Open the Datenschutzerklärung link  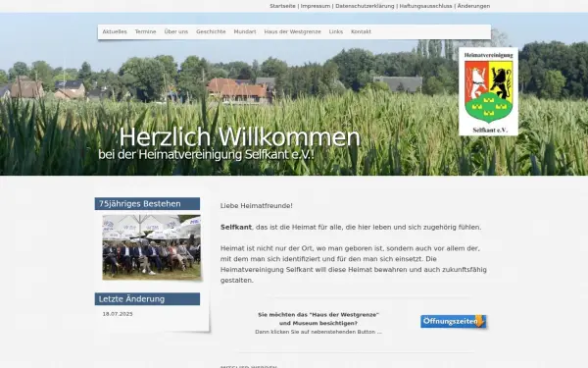tap(365, 6)
